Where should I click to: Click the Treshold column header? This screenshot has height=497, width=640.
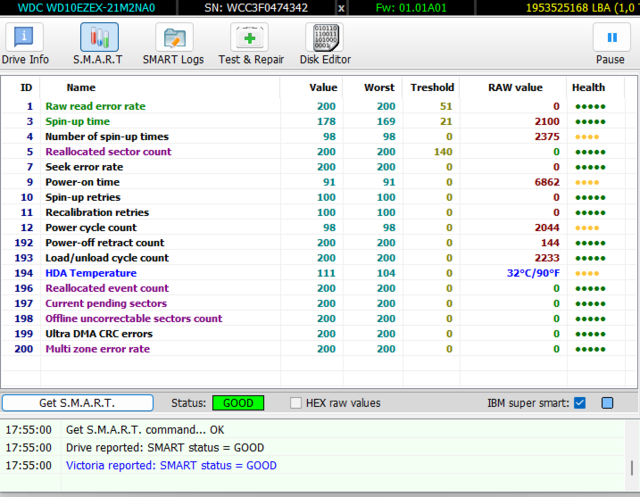432,87
